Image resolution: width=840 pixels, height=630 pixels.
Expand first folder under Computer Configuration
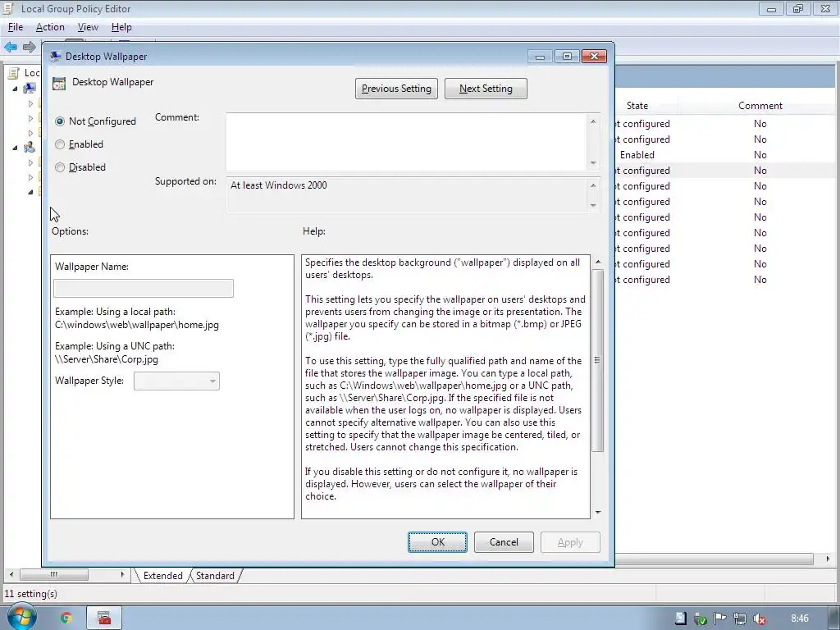30,103
